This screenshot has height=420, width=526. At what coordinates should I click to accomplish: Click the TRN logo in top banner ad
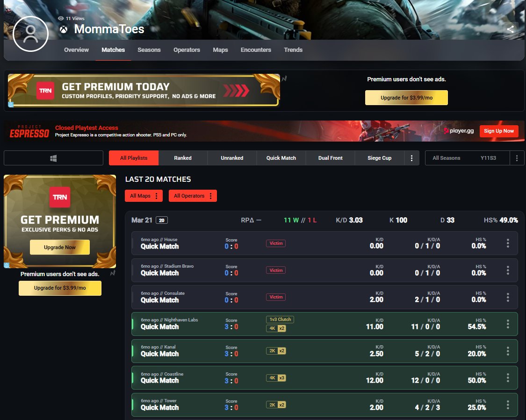pos(45,91)
